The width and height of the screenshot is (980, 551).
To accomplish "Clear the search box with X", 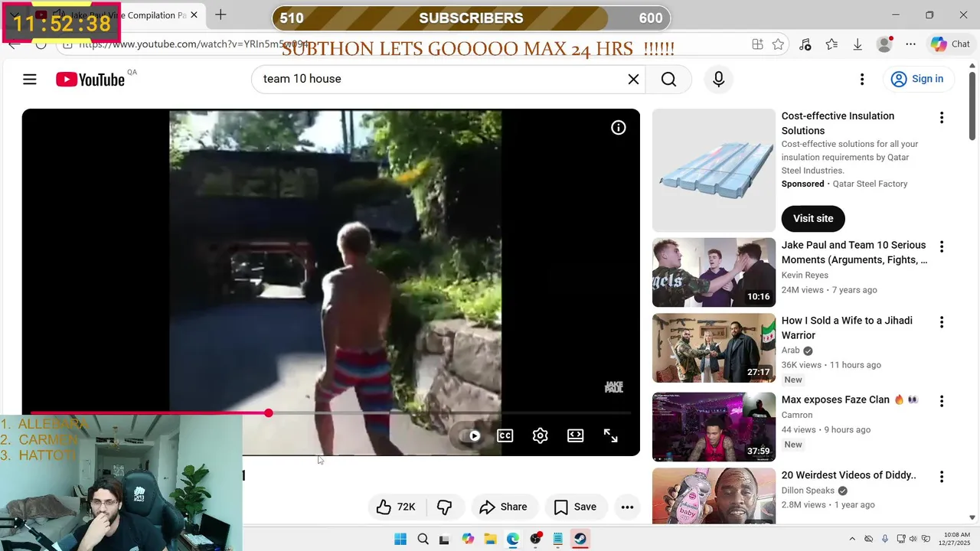I will [633, 79].
